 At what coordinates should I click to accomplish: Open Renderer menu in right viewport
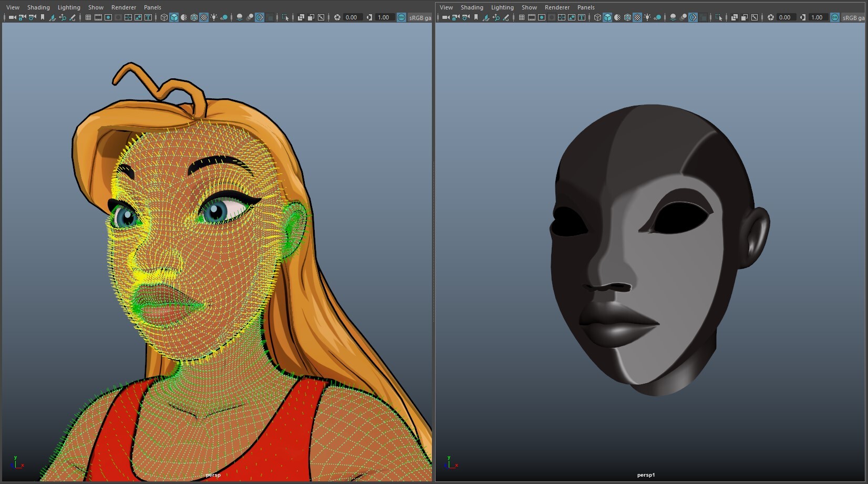pyautogui.click(x=557, y=7)
